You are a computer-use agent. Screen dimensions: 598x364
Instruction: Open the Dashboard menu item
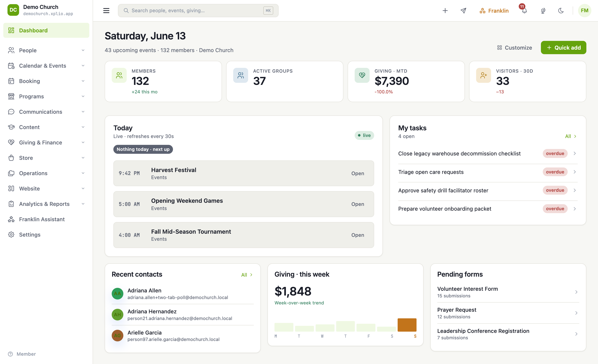46,30
